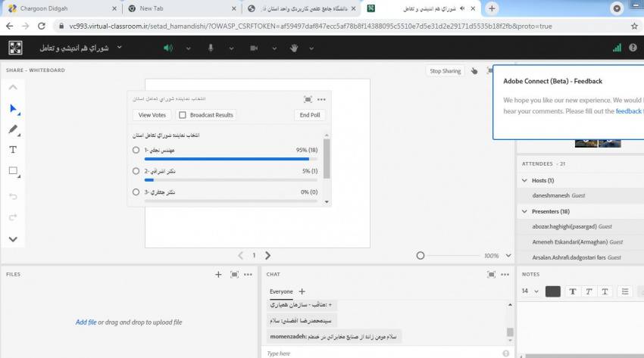
Task: Select the pencil drawing tool
Action: [13, 129]
